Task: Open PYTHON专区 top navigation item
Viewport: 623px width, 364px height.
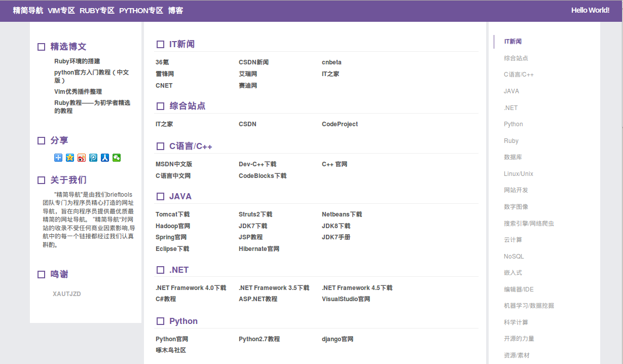Action: pos(141,10)
